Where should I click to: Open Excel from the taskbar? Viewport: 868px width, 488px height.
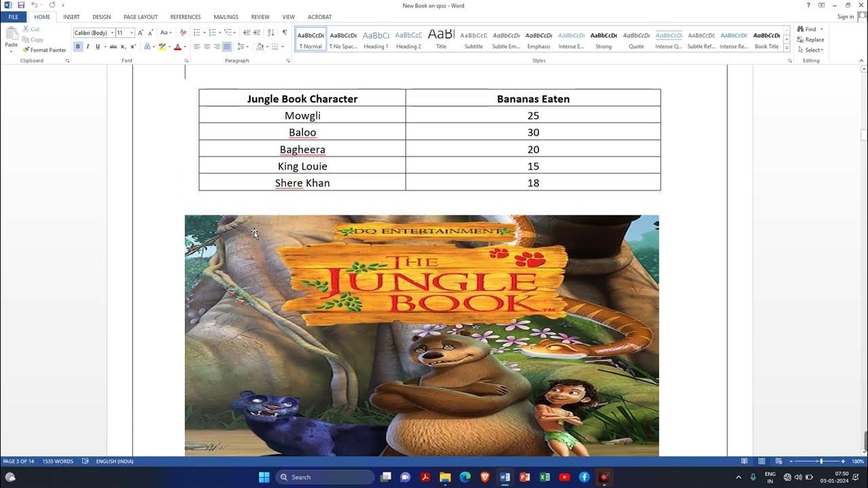pyautogui.click(x=545, y=477)
